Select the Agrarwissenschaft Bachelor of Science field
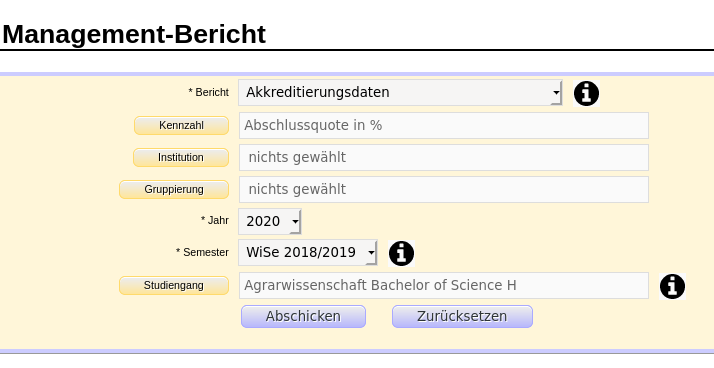Screen dimensions: 714x368 click(x=444, y=286)
